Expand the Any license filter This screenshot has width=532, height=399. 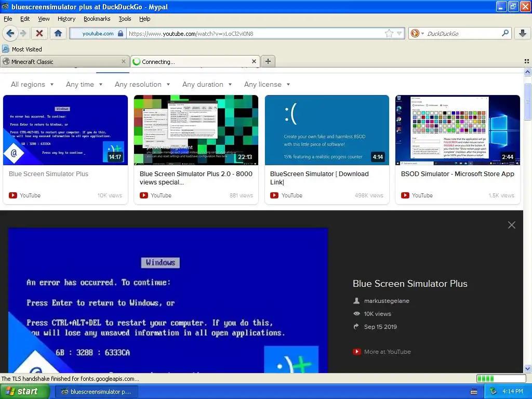point(267,84)
